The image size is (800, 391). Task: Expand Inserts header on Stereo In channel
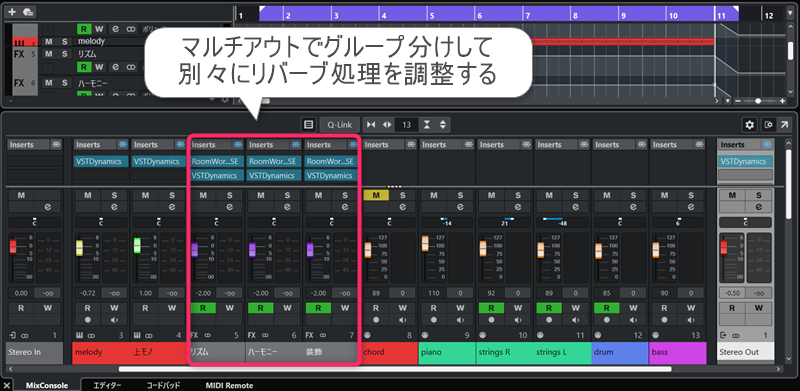click(x=29, y=145)
